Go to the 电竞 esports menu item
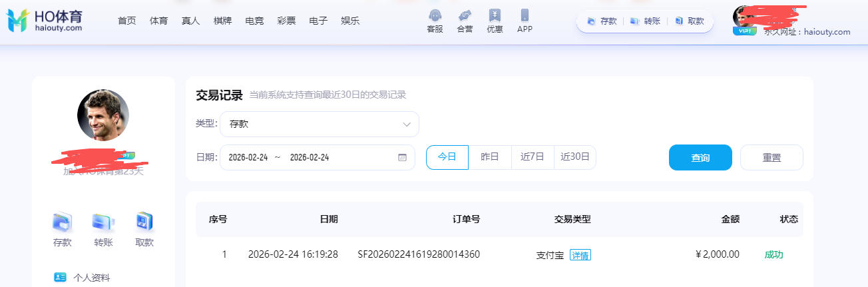 point(254,21)
